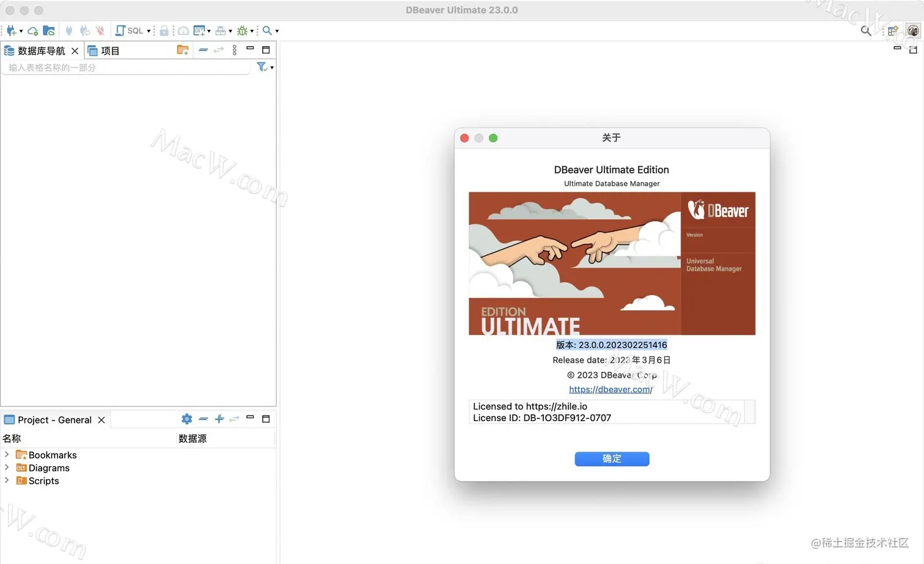The image size is (924, 564).
Task: Click the cloud settings toolbar icon
Action: click(33, 31)
